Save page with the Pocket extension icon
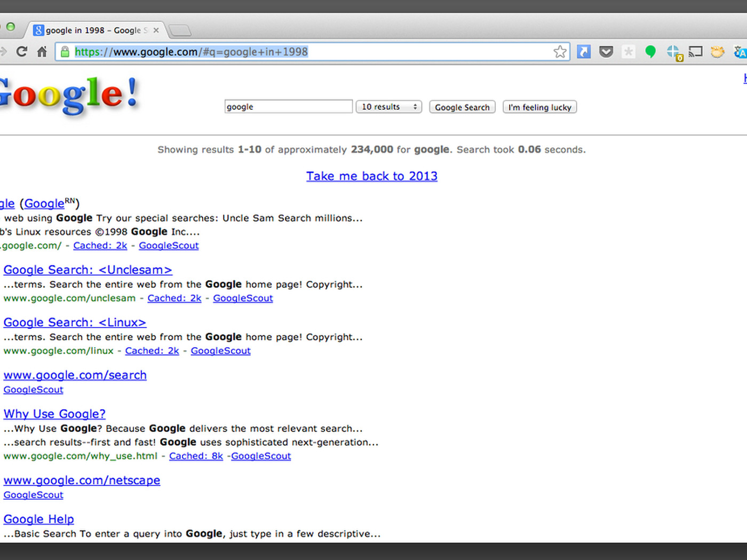 point(606,52)
